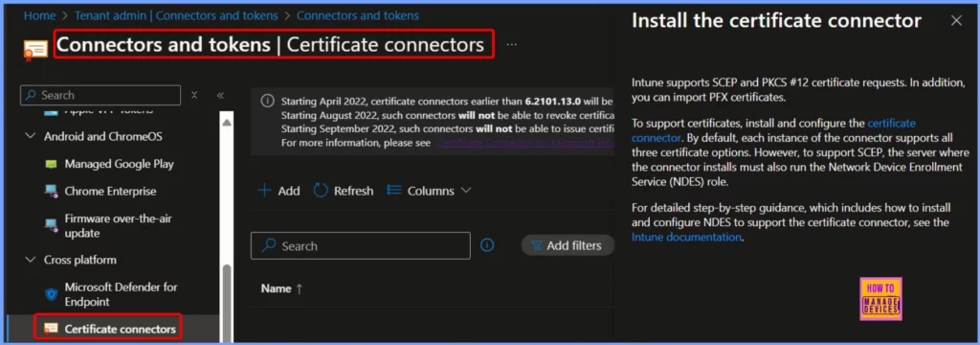The width and height of the screenshot is (980, 345).
Task: Click the Managed Google Play icon
Action: pos(52,164)
